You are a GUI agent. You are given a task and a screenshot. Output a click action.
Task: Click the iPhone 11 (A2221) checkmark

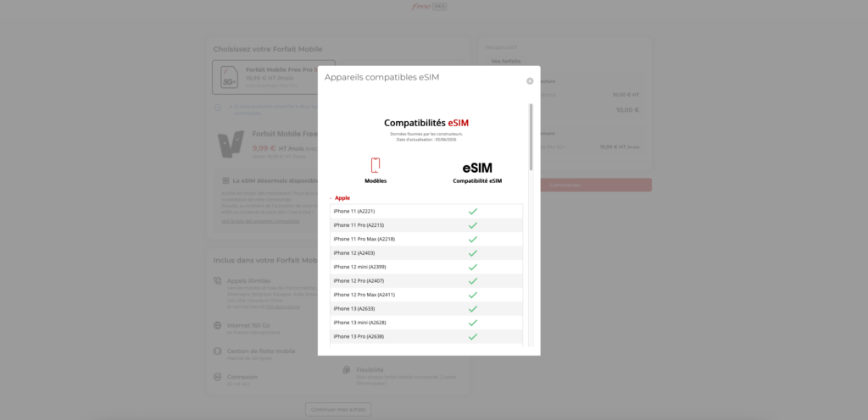pos(473,211)
